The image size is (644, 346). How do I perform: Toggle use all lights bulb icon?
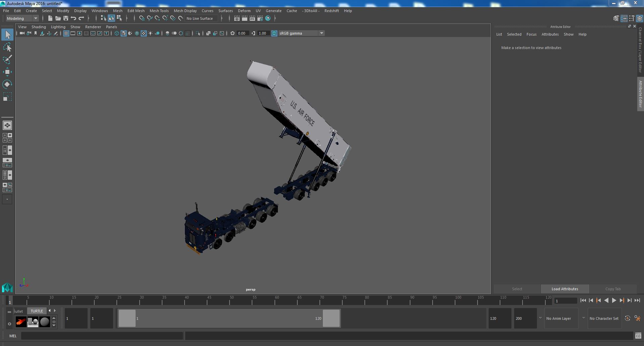(x=150, y=33)
